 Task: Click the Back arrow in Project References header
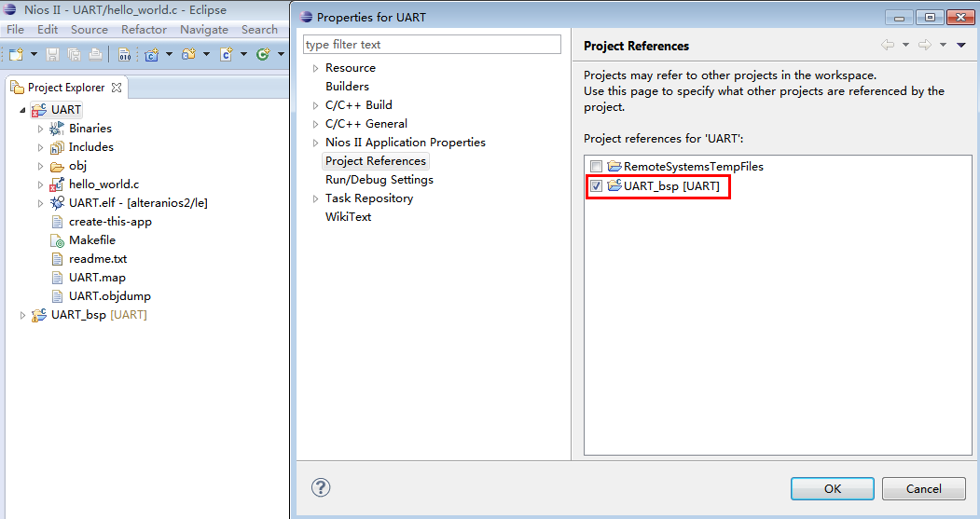tap(888, 45)
